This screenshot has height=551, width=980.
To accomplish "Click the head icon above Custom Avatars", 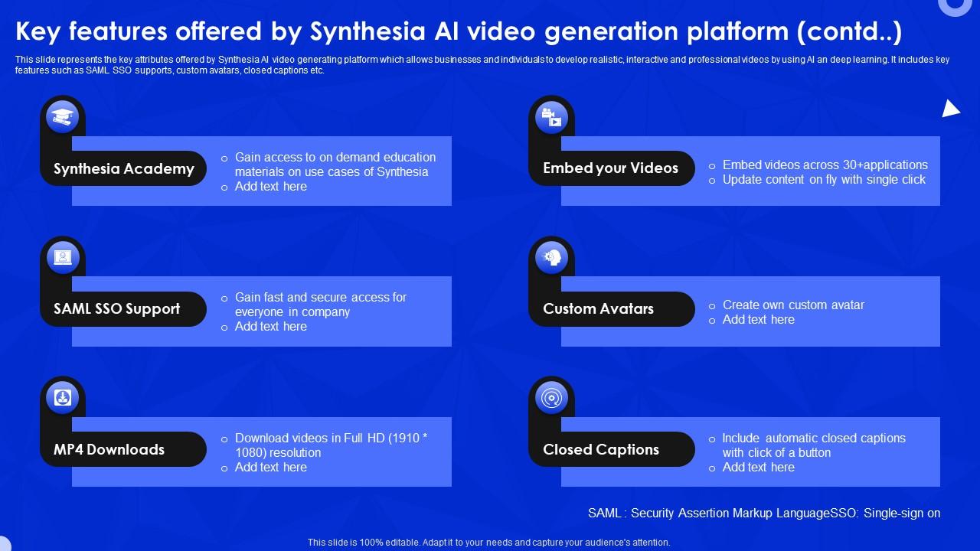I will pos(551,258).
